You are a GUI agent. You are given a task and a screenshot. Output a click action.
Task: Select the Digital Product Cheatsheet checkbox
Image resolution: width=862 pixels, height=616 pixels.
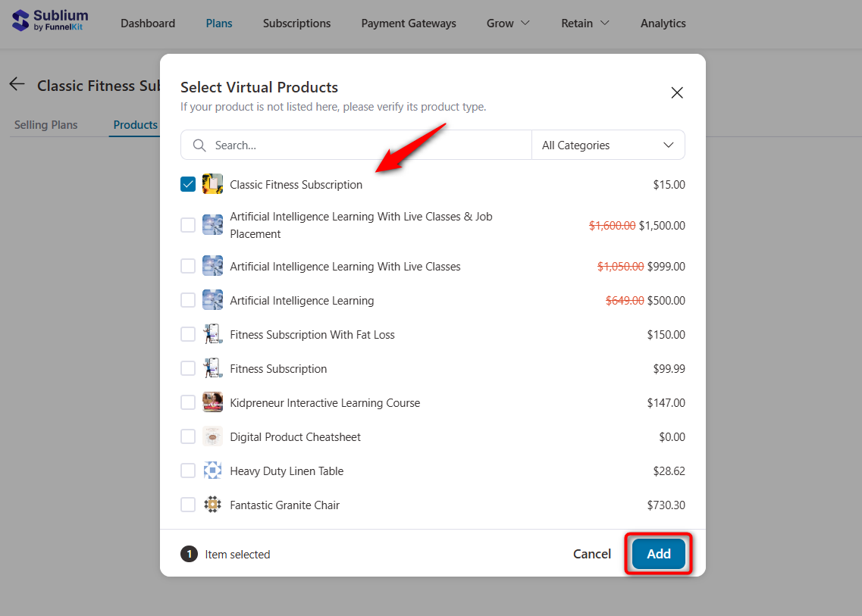point(187,436)
